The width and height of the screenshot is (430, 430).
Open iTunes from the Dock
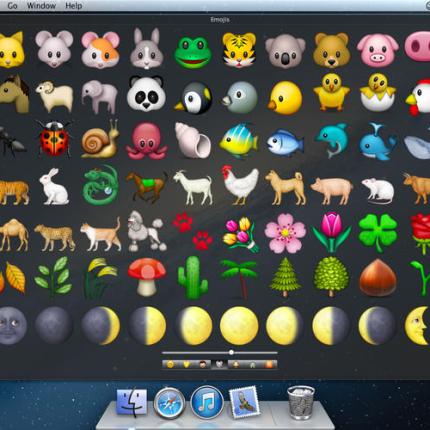[x=207, y=402]
